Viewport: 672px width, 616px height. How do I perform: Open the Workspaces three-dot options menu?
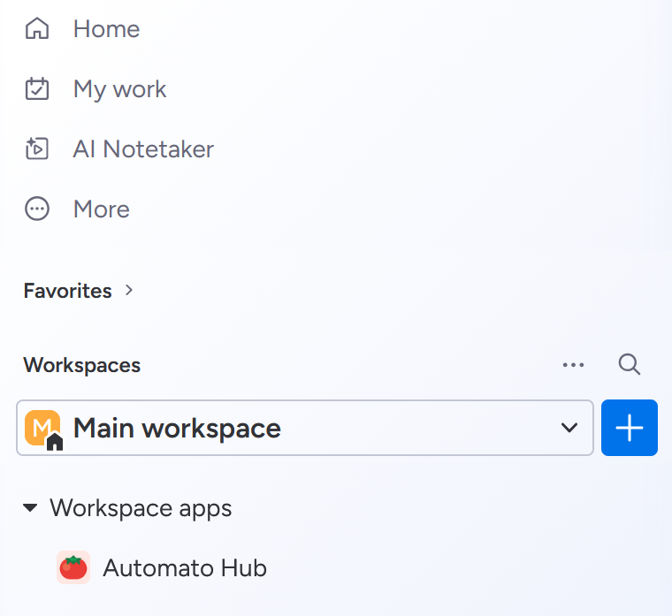[574, 365]
